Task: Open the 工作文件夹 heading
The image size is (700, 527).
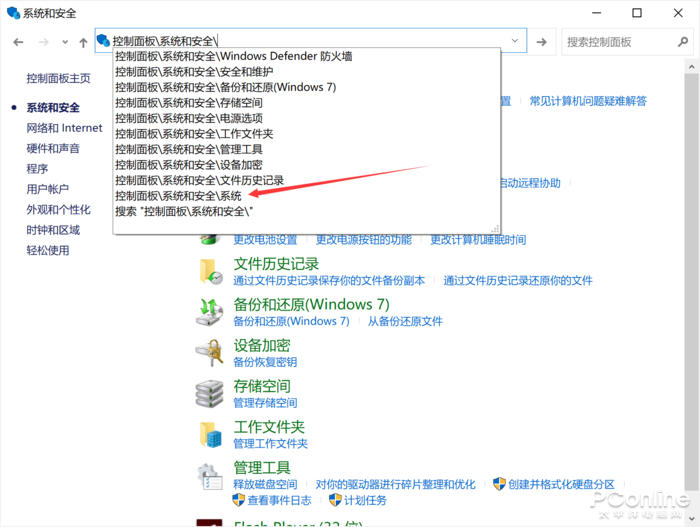Action: click(269, 427)
